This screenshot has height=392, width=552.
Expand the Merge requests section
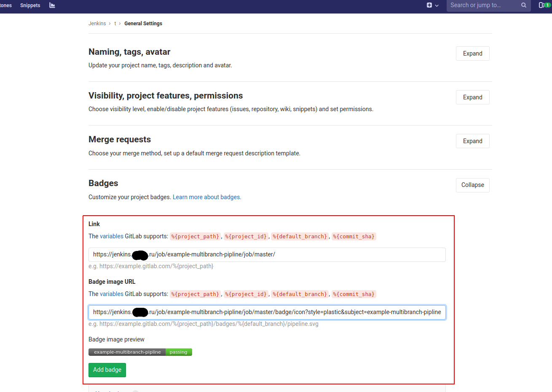click(x=472, y=141)
